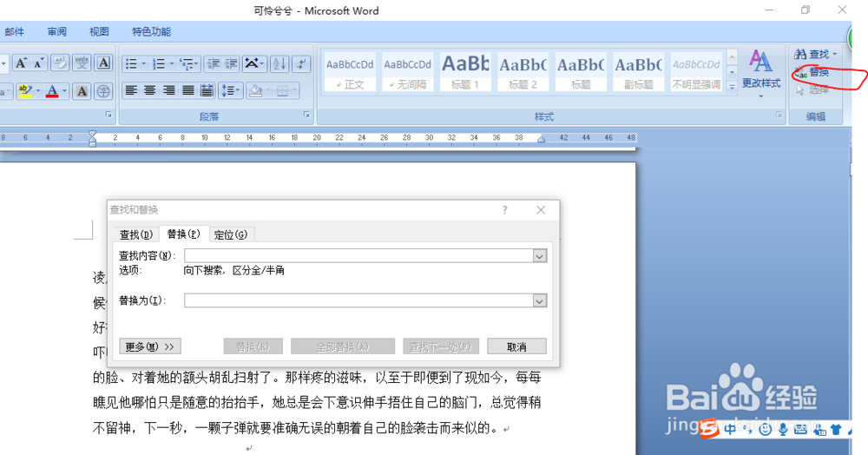The image size is (868, 455).
Task: Click the 查找内容 input field
Action: tap(358, 255)
